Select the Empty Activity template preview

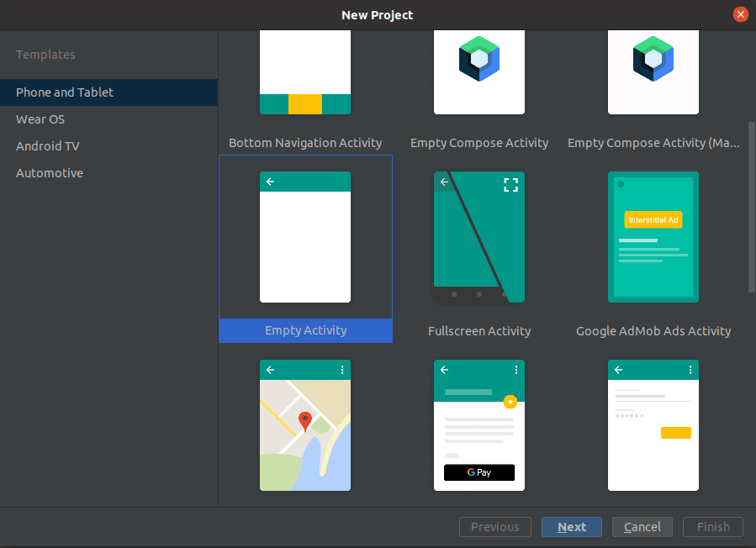click(x=305, y=237)
